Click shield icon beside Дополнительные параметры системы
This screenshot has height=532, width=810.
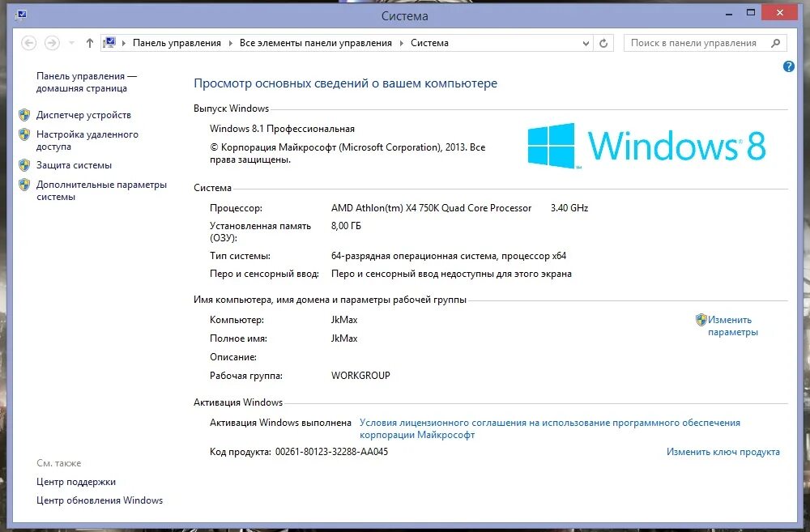pos(24,185)
